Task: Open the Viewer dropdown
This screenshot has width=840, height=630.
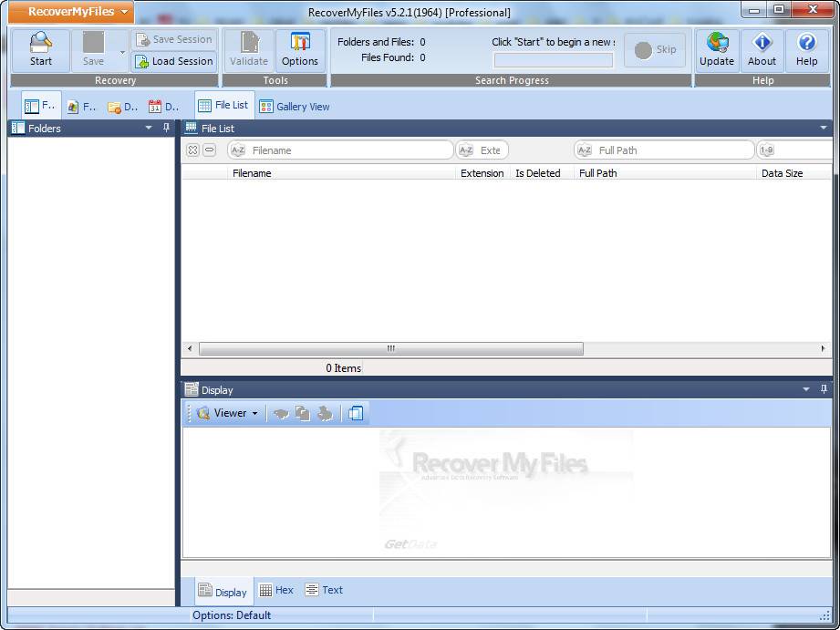Action: (227, 413)
